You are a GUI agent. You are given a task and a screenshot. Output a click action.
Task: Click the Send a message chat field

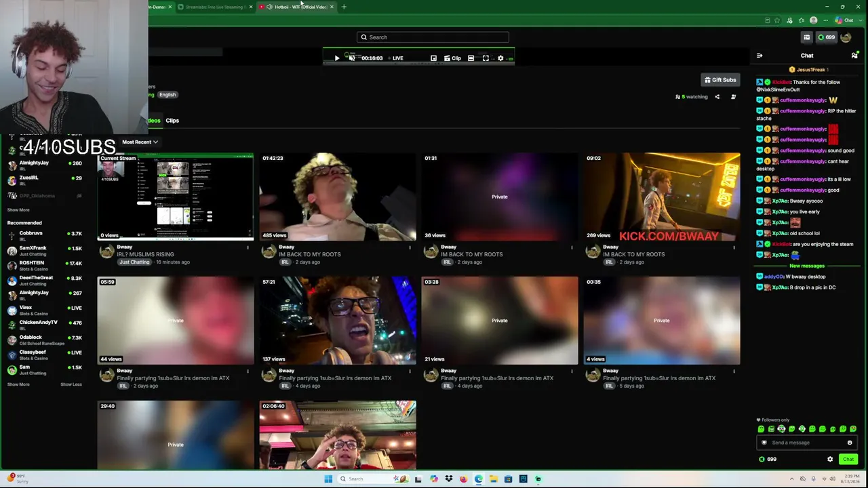point(806,443)
